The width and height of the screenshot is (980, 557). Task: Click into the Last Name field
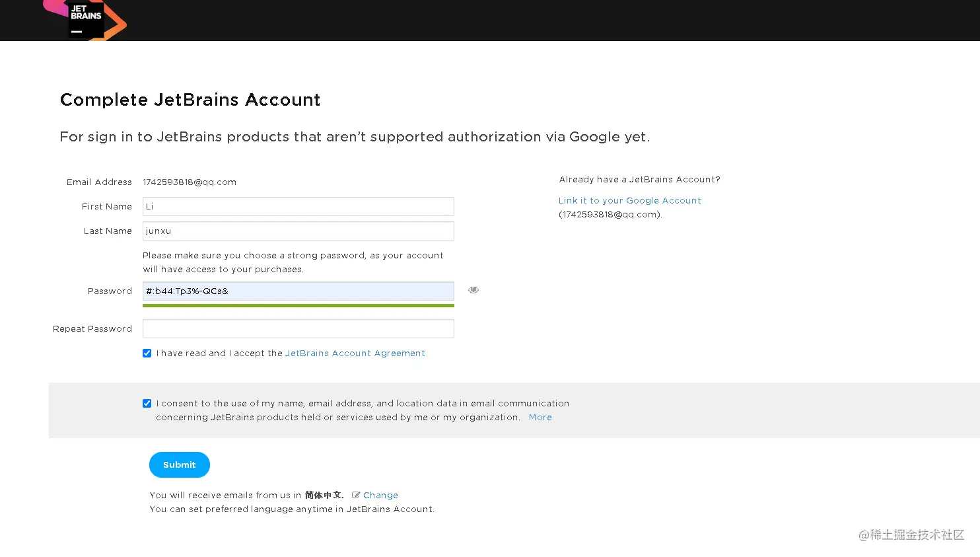coord(298,231)
